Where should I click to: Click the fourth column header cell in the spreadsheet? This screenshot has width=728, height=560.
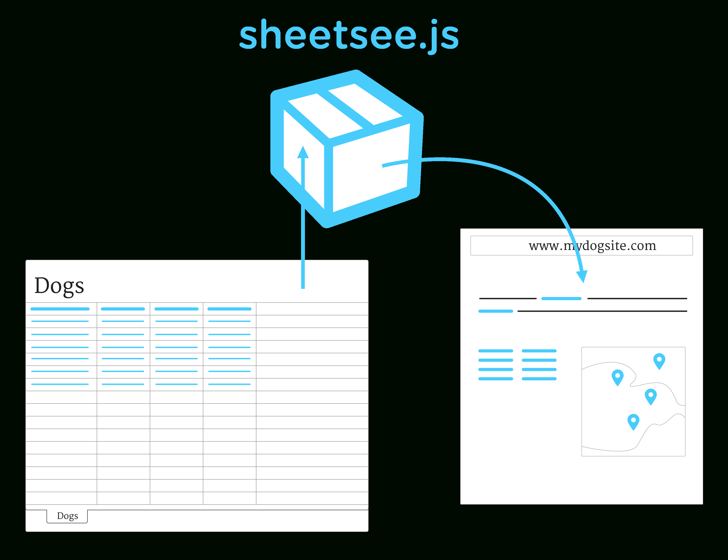(229, 309)
